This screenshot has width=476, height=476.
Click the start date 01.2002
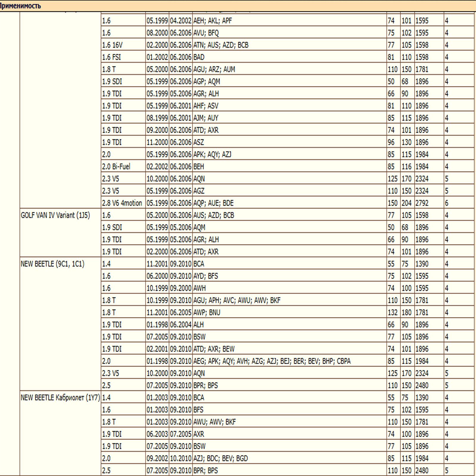[157, 57]
